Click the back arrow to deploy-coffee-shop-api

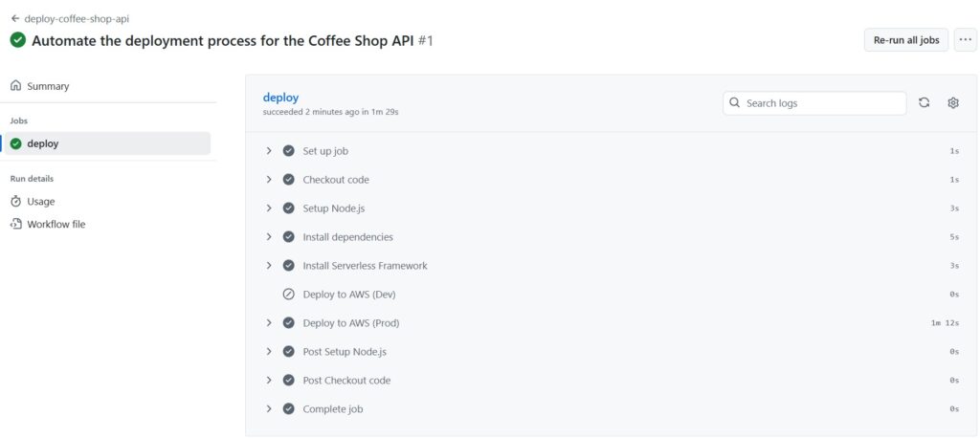[x=15, y=19]
